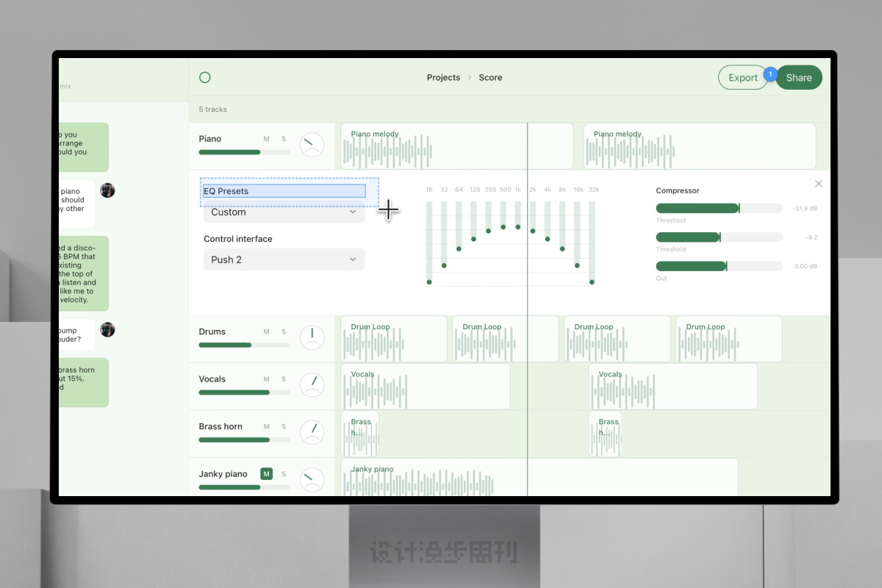Open the Custom EQ preset dropdown
Screen dimensions: 882x588
(284, 212)
